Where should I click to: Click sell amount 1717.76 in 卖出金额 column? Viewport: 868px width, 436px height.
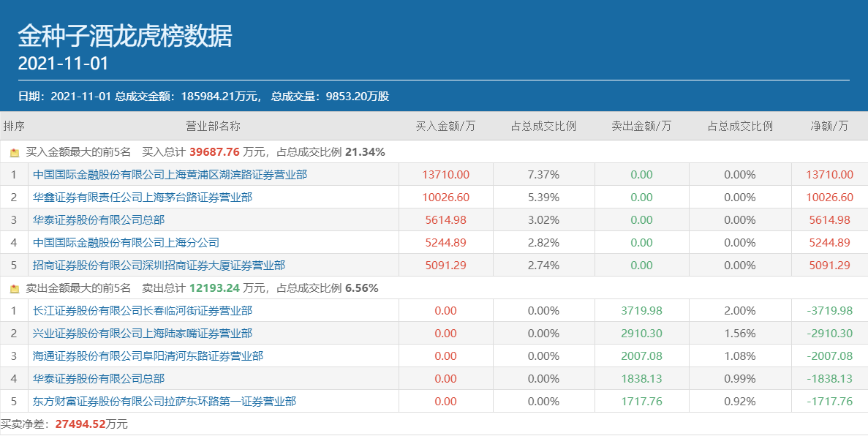point(641,402)
